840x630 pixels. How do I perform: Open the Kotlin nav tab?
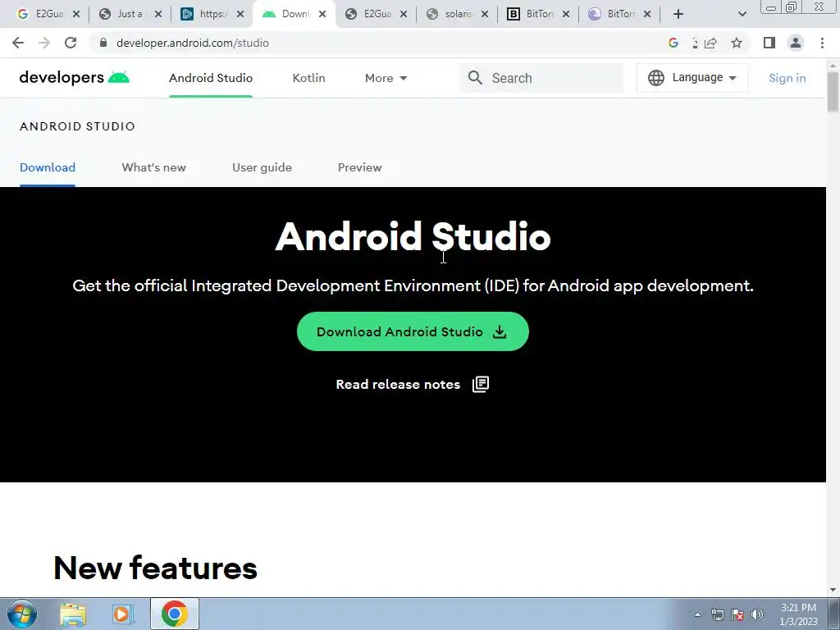coord(308,78)
